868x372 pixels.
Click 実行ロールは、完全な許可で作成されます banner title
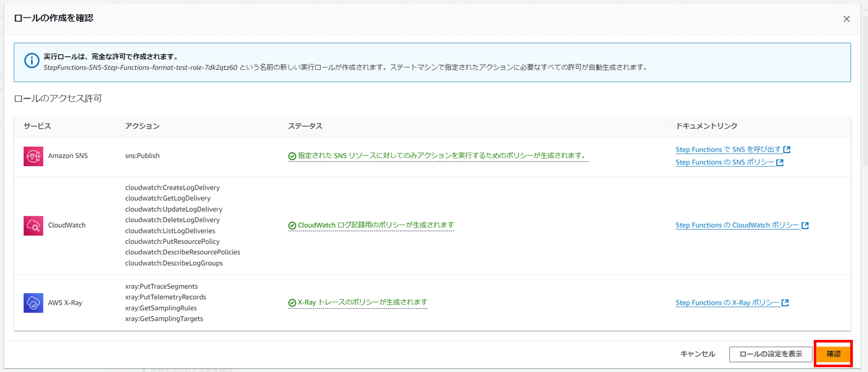click(110, 56)
